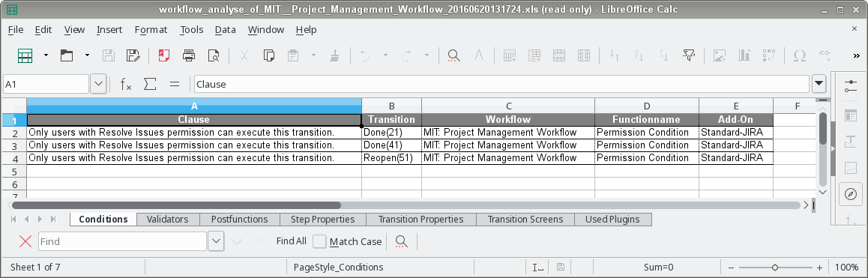Show more toolbar buttons chevron
Screen dimensions: 868x278
pyautogui.click(x=857, y=55)
